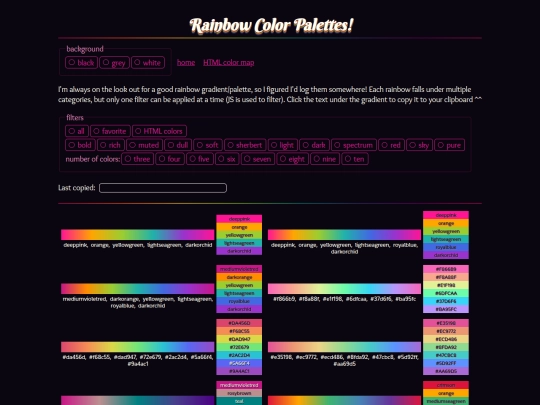Screen dimensions: 540x405
Task: Select the white background radio option
Action: (x=148, y=63)
